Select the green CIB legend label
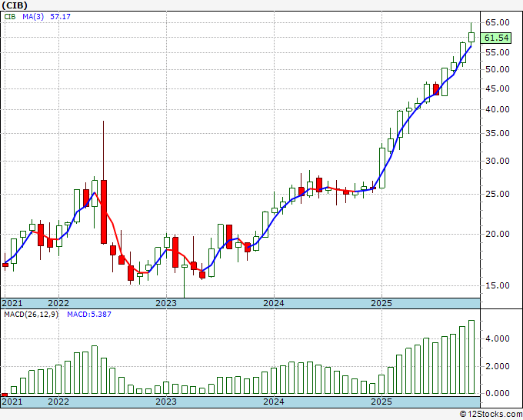 pyautogui.click(x=10, y=16)
